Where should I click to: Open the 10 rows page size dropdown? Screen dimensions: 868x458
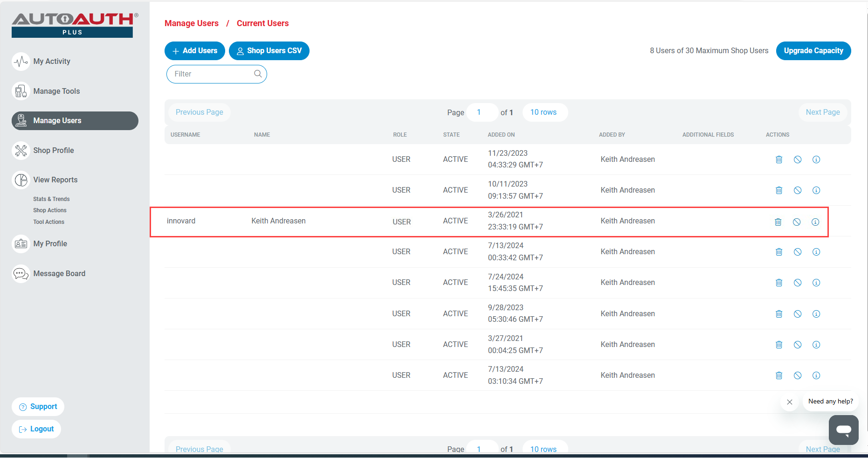coord(544,112)
